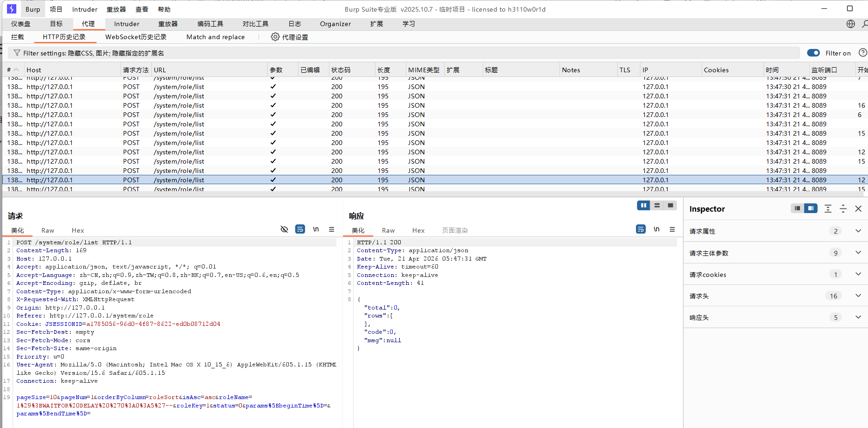
Task: Open the 编码工具 tab
Action: coord(210,24)
